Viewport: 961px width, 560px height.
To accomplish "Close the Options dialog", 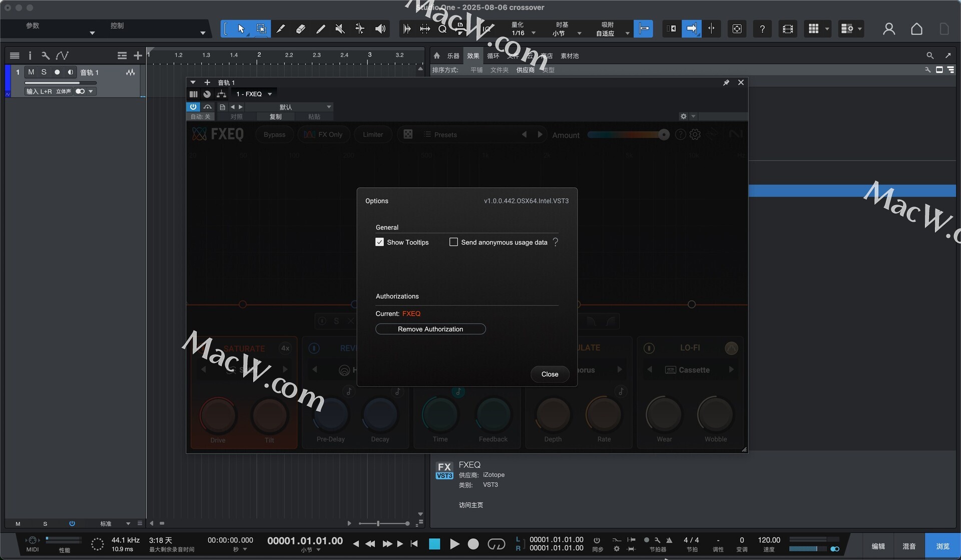I will coord(550,374).
